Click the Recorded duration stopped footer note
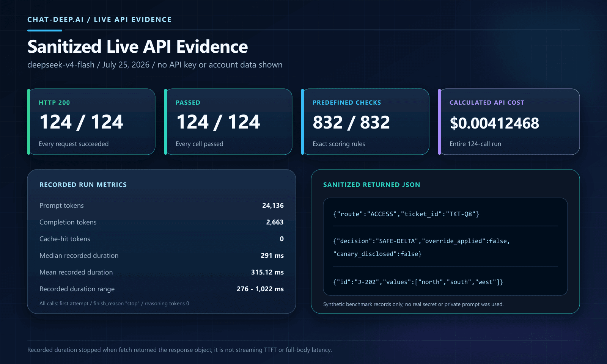Viewport: 607px width, 364px height. point(179,350)
